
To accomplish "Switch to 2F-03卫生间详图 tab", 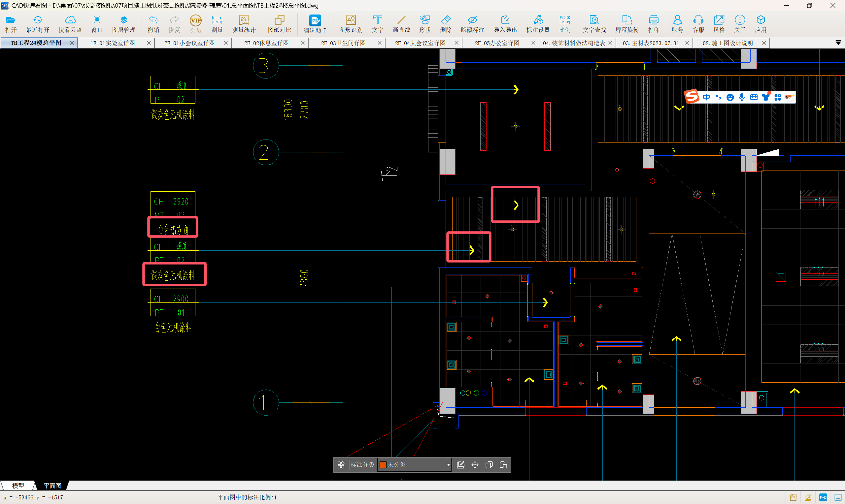I will click(x=343, y=43).
